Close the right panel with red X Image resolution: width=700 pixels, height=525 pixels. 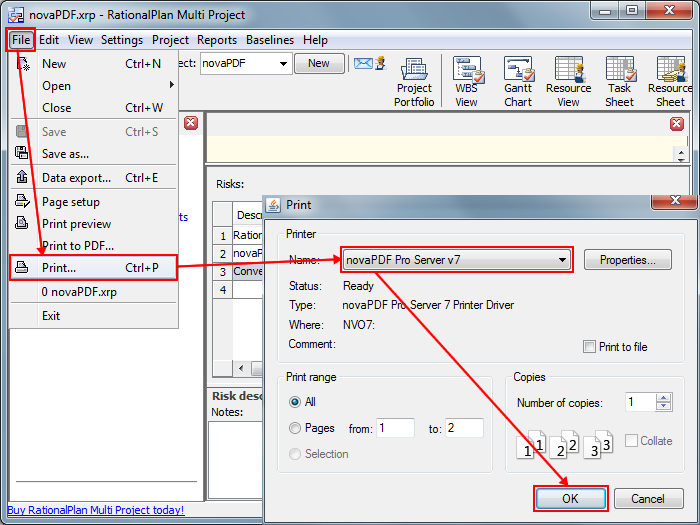[677, 124]
